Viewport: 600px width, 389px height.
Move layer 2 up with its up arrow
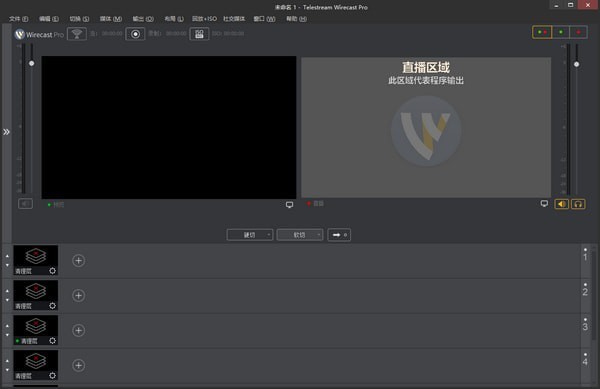pyautogui.click(x=7, y=291)
